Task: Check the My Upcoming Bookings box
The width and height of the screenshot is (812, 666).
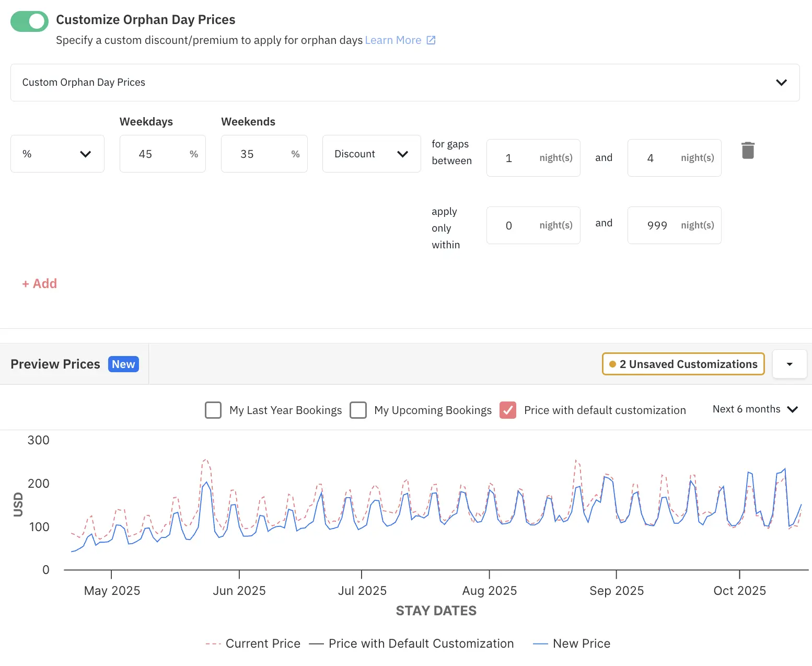Action: (358, 410)
